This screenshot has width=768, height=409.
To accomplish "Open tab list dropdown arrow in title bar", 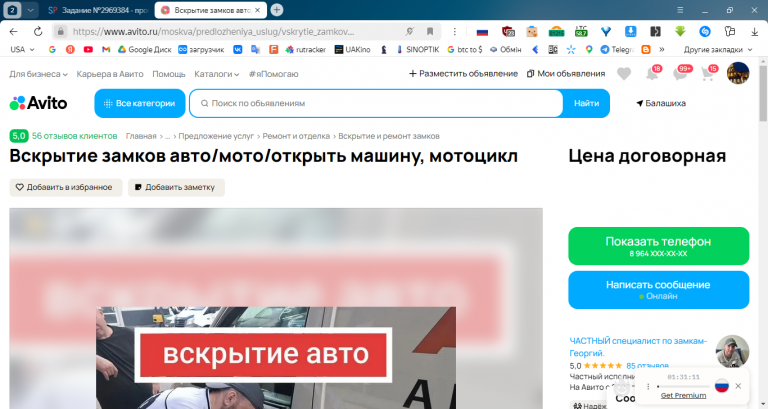I will click(x=30, y=10).
